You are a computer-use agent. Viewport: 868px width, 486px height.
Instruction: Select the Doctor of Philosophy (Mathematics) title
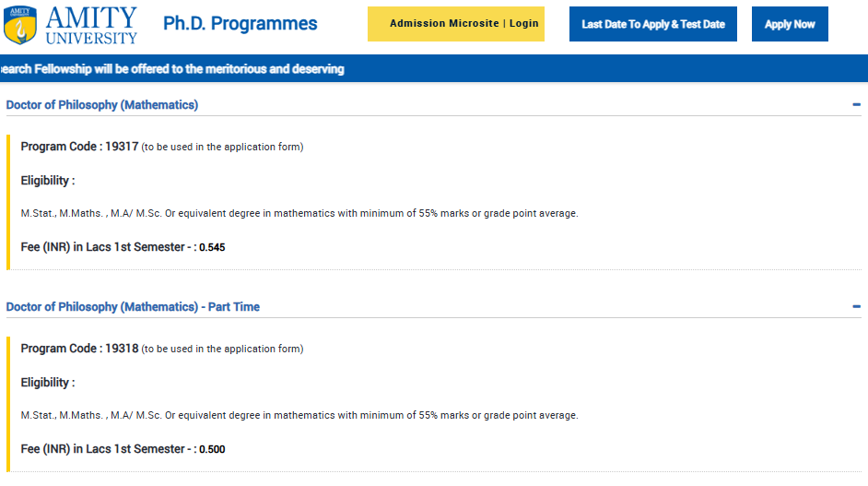(102, 105)
